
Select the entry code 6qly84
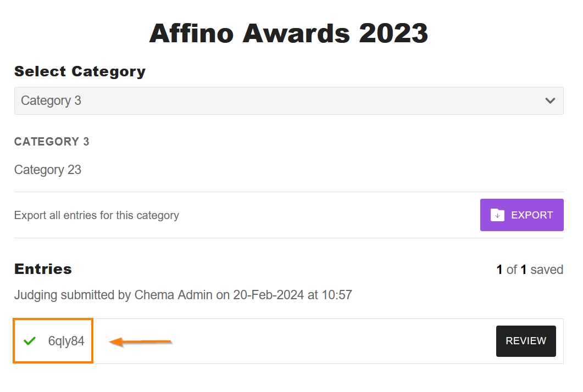[x=66, y=341]
